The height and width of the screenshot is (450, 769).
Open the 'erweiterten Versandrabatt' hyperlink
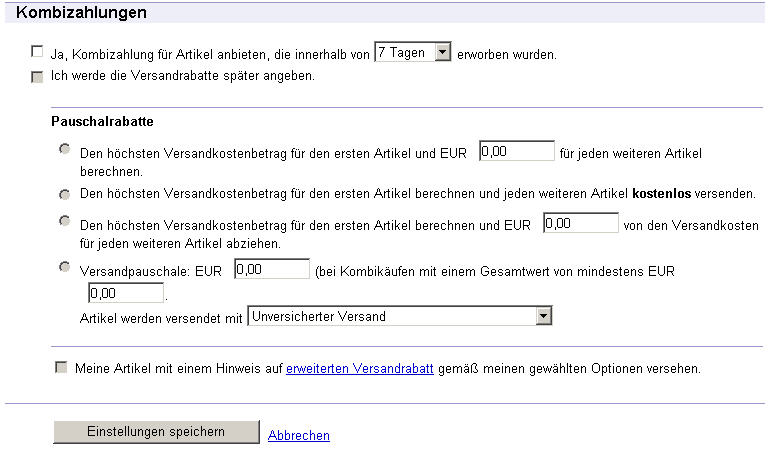(x=359, y=368)
